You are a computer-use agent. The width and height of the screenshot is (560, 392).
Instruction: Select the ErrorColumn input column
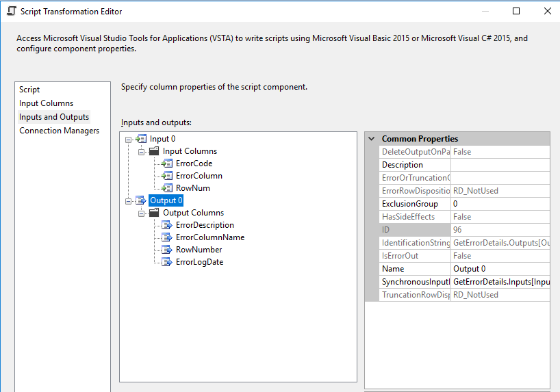click(199, 176)
